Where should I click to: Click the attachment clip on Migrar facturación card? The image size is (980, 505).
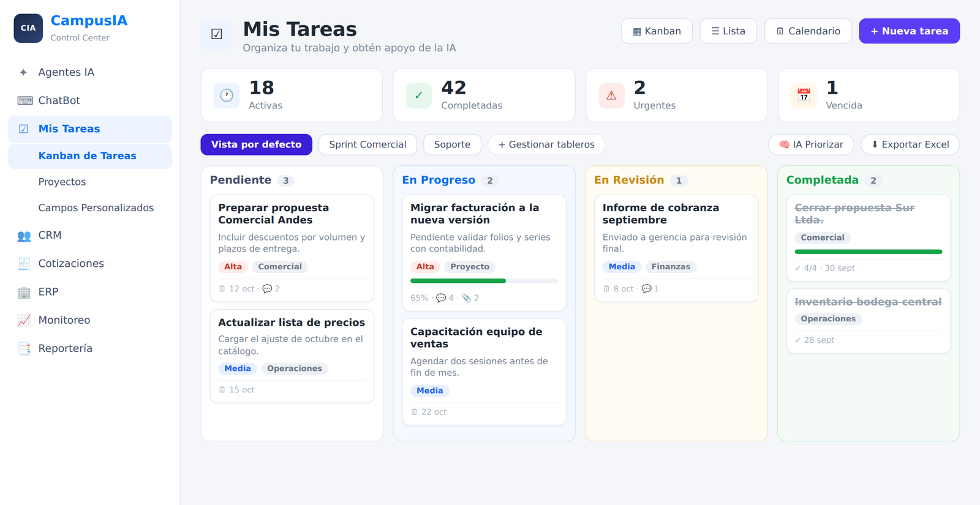point(467,298)
